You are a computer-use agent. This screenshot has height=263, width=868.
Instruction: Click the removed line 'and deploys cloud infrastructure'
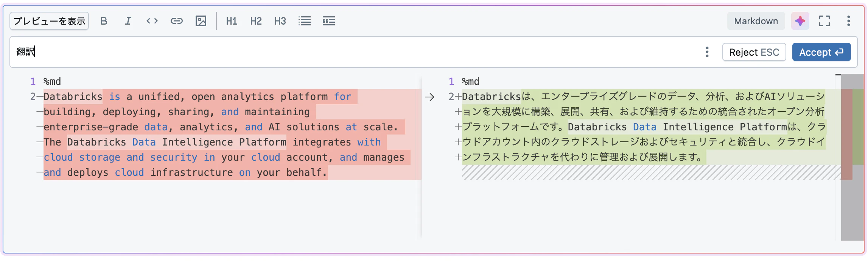[x=185, y=172]
